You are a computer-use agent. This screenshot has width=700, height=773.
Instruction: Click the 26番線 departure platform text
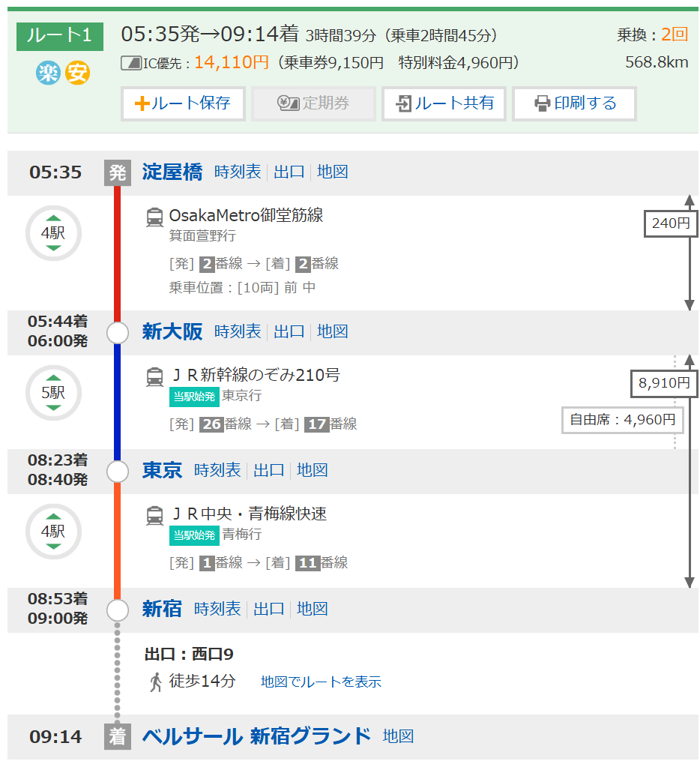coord(226,424)
